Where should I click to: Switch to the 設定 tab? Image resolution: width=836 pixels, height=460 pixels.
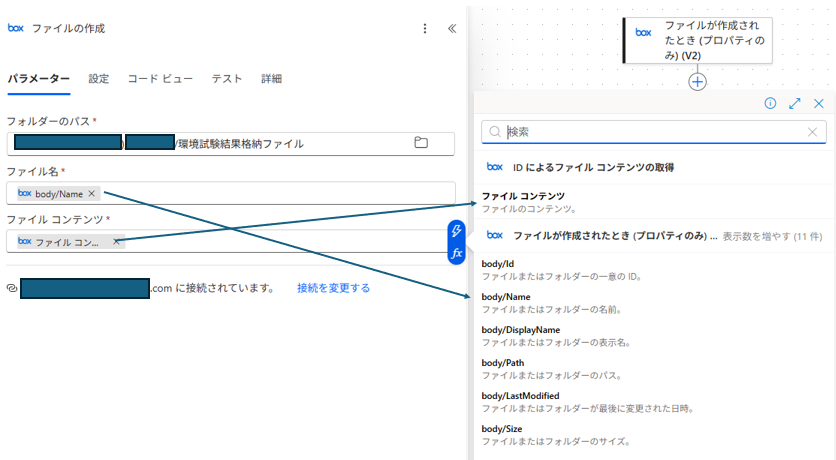point(99,79)
